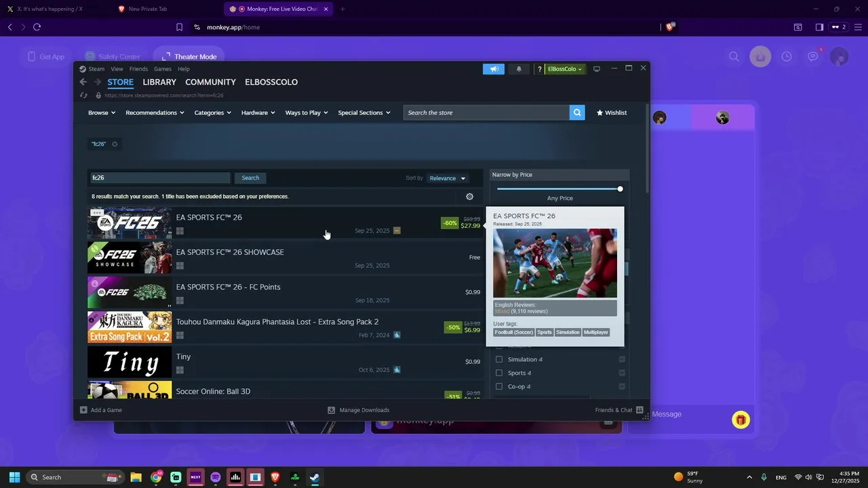The width and height of the screenshot is (868, 488).
Task: Switch to X browser tab
Action: [51, 9]
